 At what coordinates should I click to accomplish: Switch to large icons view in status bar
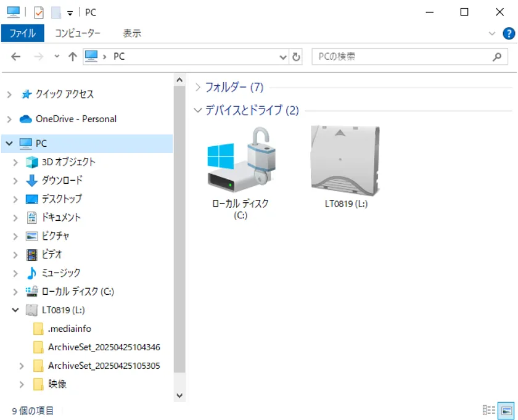click(506, 410)
